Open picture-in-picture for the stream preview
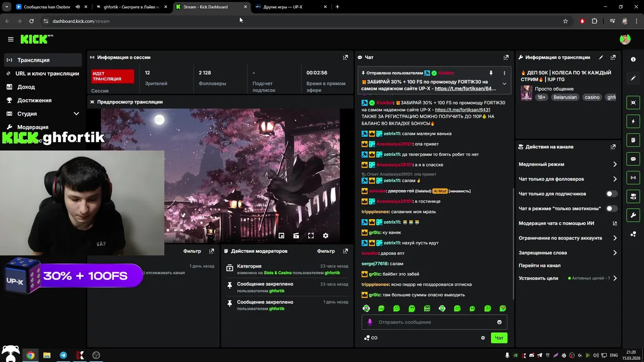644x362 pixels. tap(281, 235)
